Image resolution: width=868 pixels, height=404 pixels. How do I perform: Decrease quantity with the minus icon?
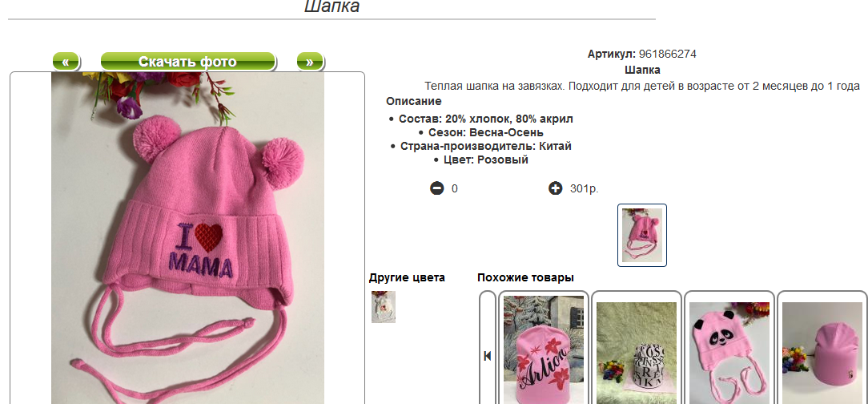[x=436, y=188]
